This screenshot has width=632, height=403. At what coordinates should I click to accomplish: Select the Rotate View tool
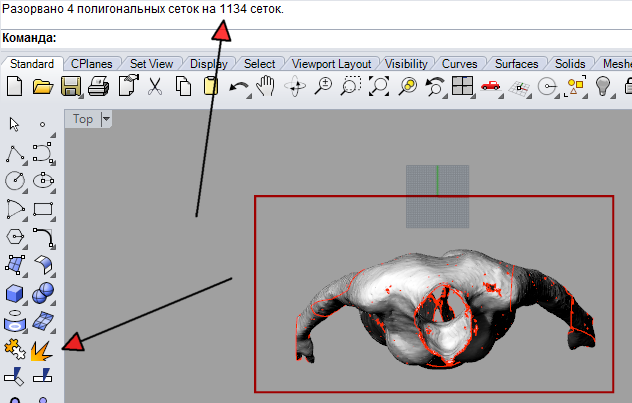point(295,87)
